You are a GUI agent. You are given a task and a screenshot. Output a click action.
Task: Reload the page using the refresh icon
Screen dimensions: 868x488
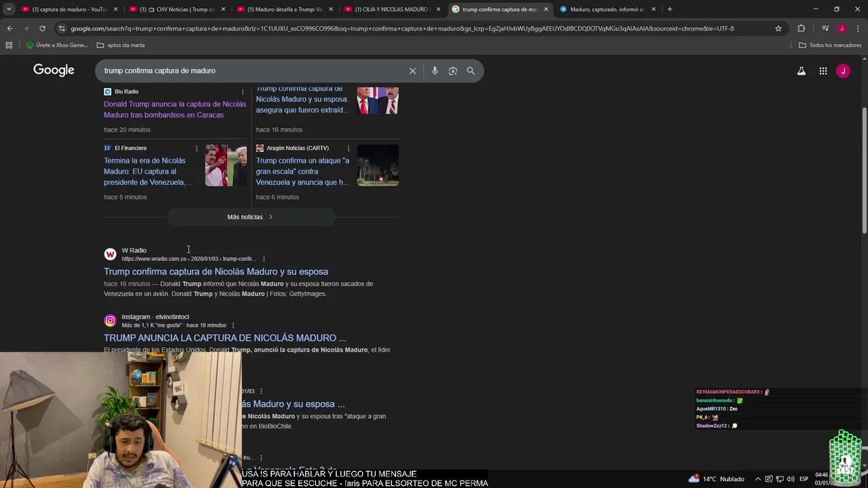[42, 28]
